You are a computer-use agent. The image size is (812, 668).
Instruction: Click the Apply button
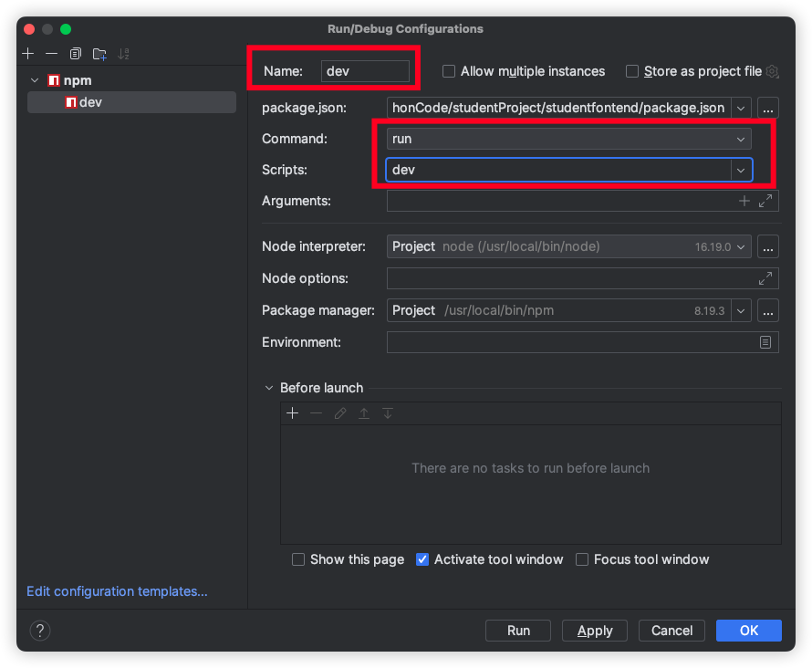click(x=595, y=631)
